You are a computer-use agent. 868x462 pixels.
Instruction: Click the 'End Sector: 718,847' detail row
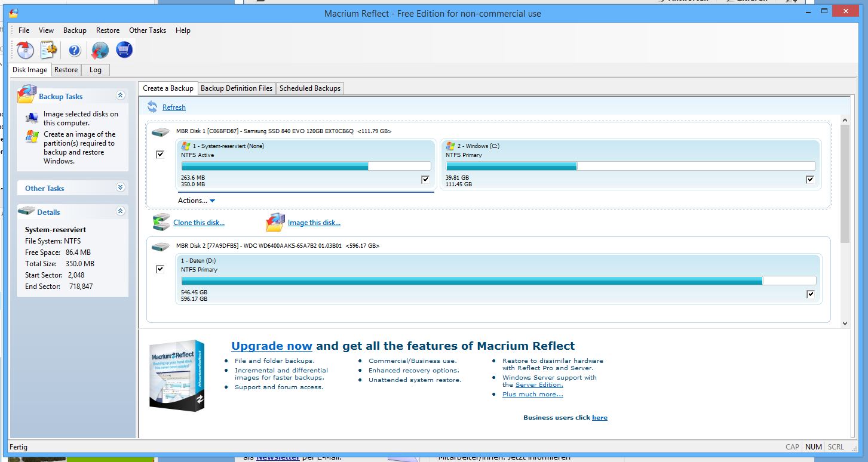tap(59, 287)
